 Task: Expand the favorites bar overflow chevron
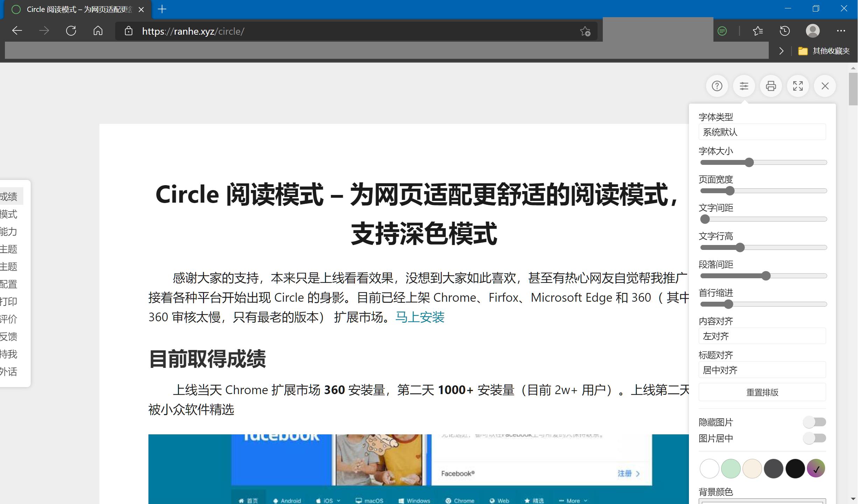[x=781, y=51]
